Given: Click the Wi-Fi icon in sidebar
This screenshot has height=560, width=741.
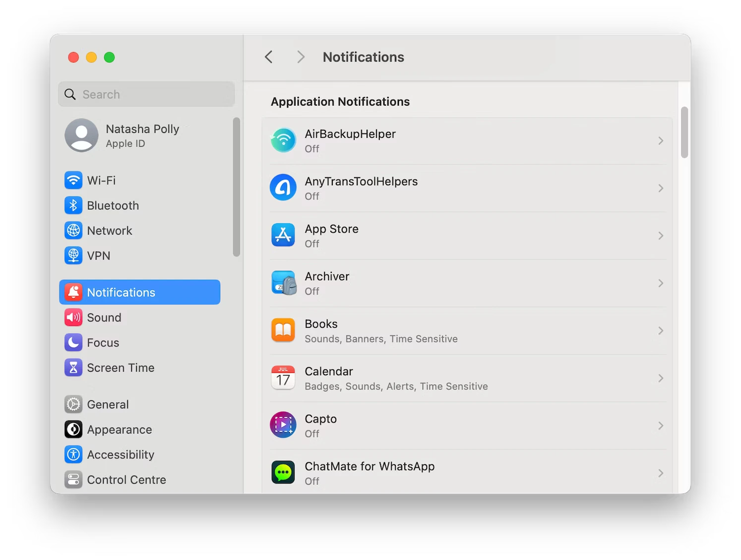Looking at the screenshot, I should pos(73,180).
